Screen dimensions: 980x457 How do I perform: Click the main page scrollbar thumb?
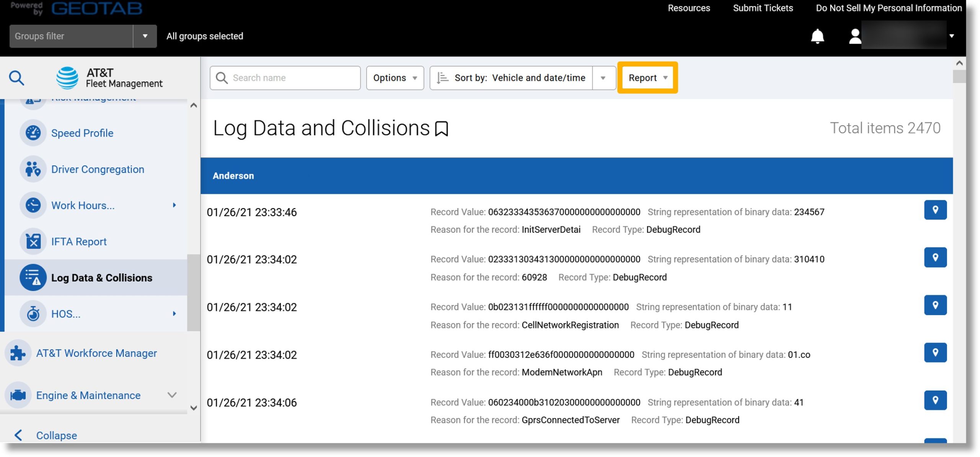959,76
